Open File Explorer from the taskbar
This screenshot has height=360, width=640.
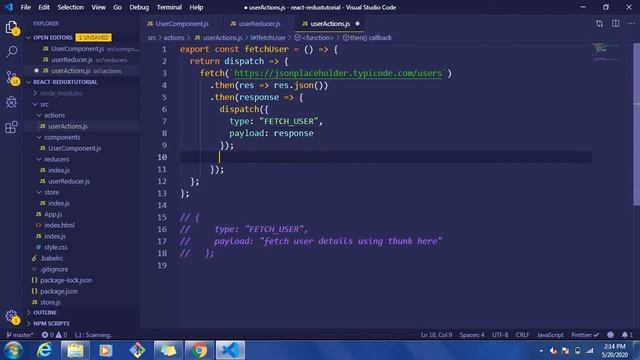(75, 350)
